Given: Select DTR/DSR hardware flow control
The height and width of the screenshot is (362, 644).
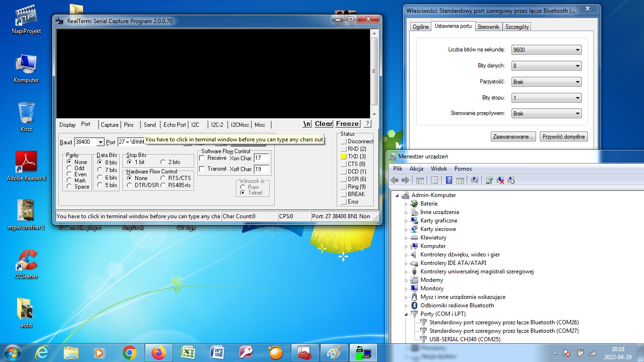Looking at the screenshot, I should 130,185.
